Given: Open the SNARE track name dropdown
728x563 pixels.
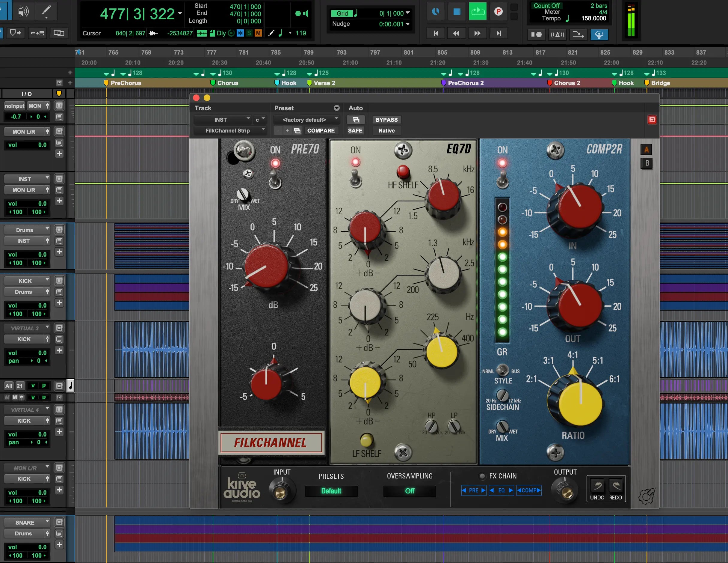Looking at the screenshot, I should pos(27,522).
